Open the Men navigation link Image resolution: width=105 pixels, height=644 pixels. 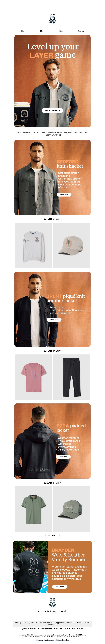[42, 31]
